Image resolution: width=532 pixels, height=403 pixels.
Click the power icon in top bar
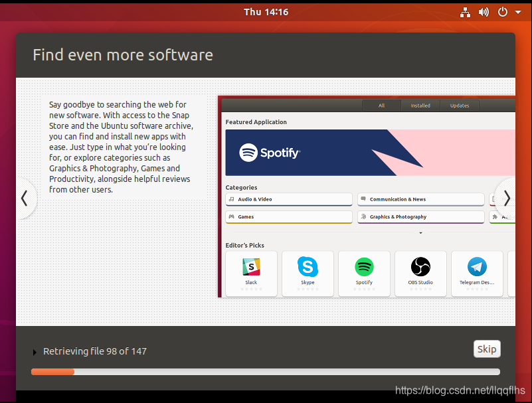point(503,12)
